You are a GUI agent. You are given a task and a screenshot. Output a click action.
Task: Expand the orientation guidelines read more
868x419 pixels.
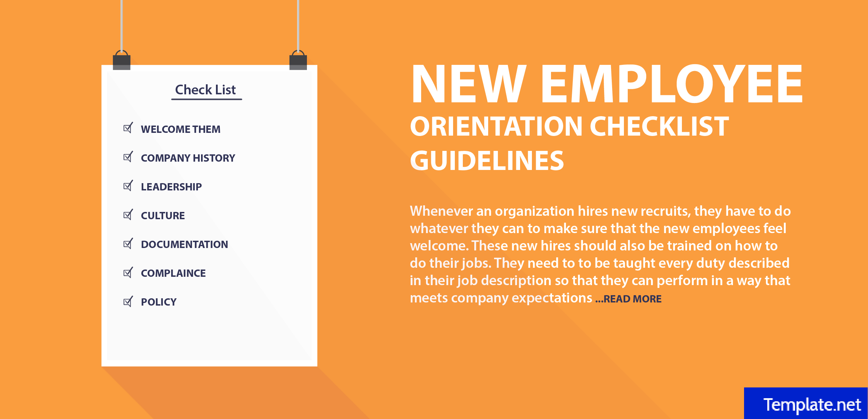pos(630,299)
